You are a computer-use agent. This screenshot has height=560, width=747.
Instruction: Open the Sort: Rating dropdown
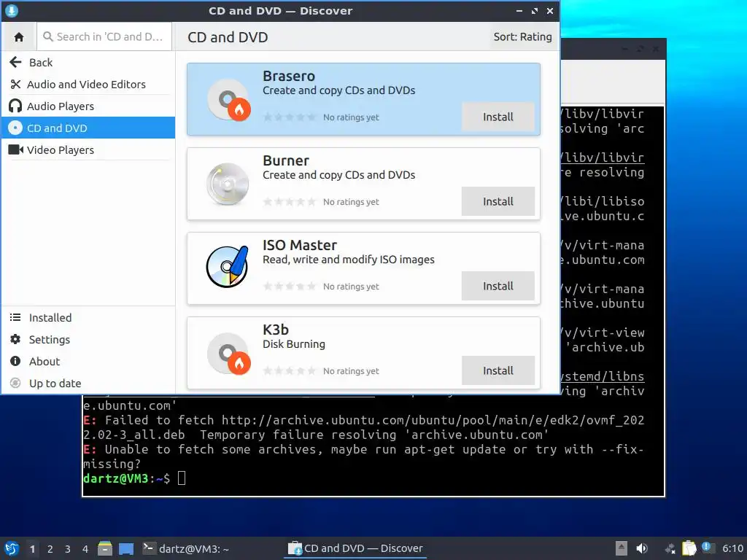(522, 36)
